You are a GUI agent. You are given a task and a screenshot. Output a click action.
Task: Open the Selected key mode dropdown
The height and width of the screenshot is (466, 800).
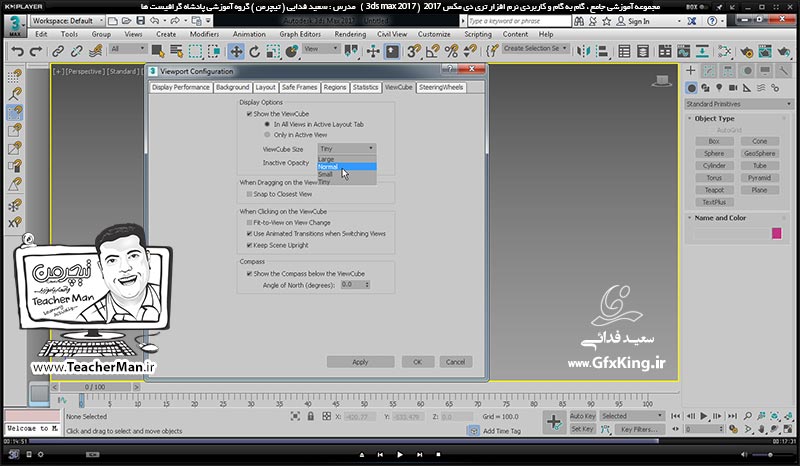click(632, 416)
